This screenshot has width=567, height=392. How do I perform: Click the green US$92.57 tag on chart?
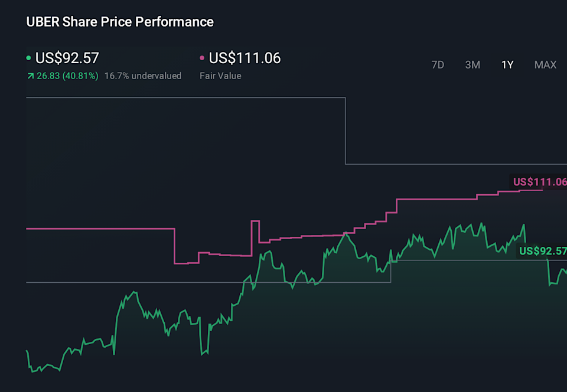click(542, 251)
